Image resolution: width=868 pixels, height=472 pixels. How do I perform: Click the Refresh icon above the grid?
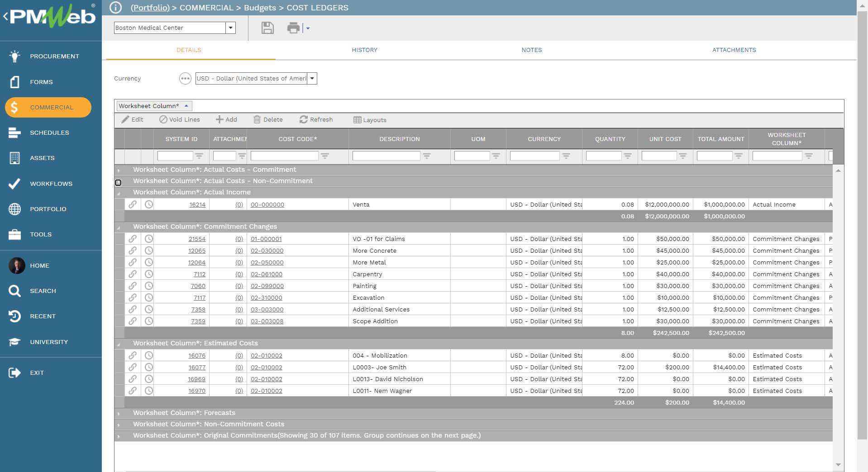pos(304,119)
